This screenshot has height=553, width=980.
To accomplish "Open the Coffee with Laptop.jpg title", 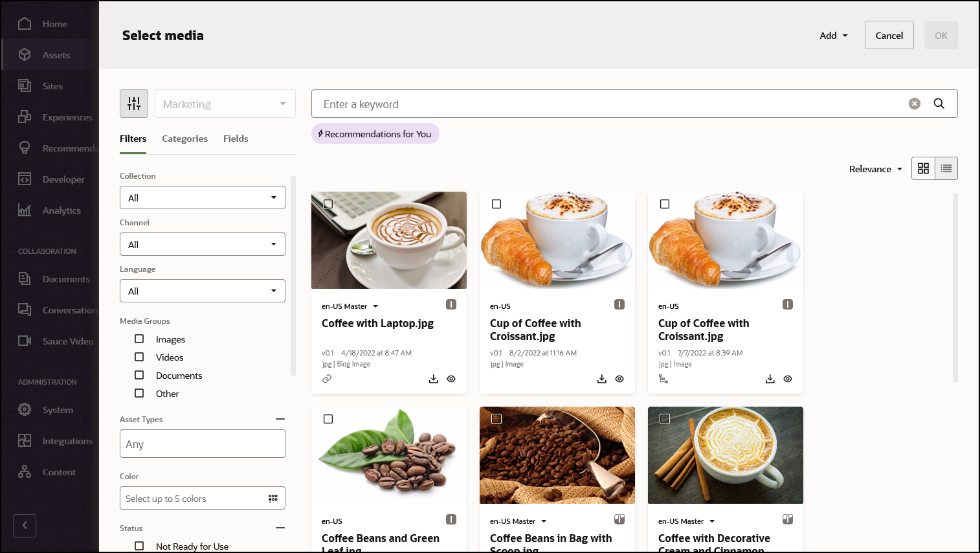I will click(377, 323).
